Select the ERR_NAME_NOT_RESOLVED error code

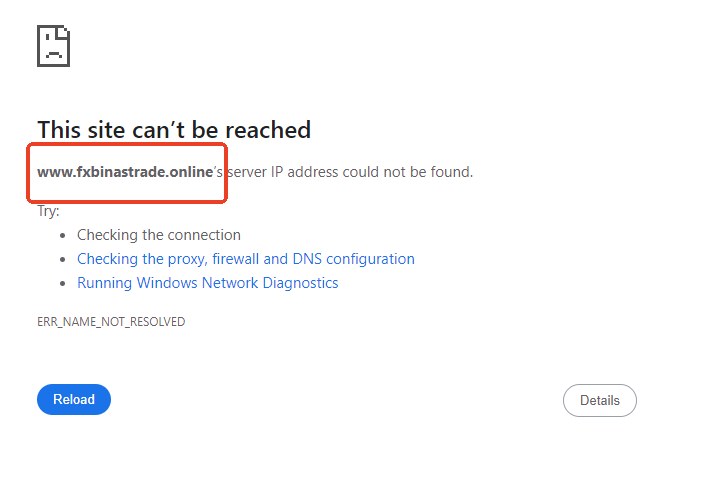[x=111, y=322]
